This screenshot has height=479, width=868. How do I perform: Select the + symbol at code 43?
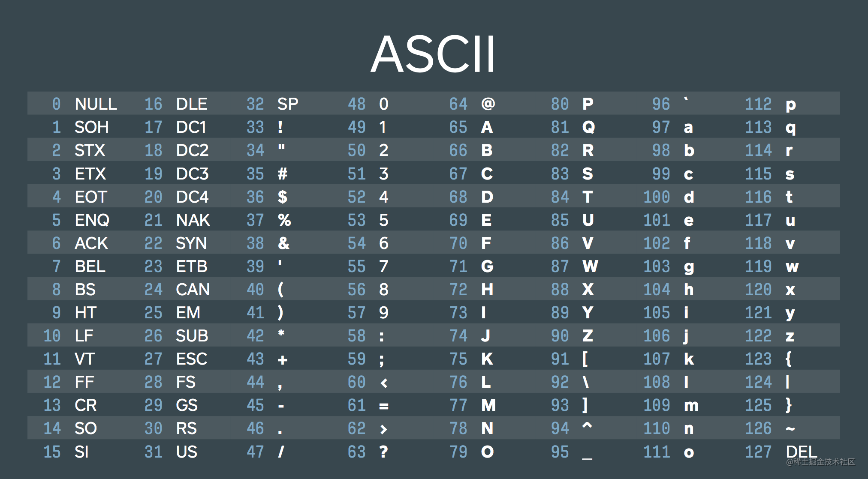pyautogui.click(x=282, y=359)
